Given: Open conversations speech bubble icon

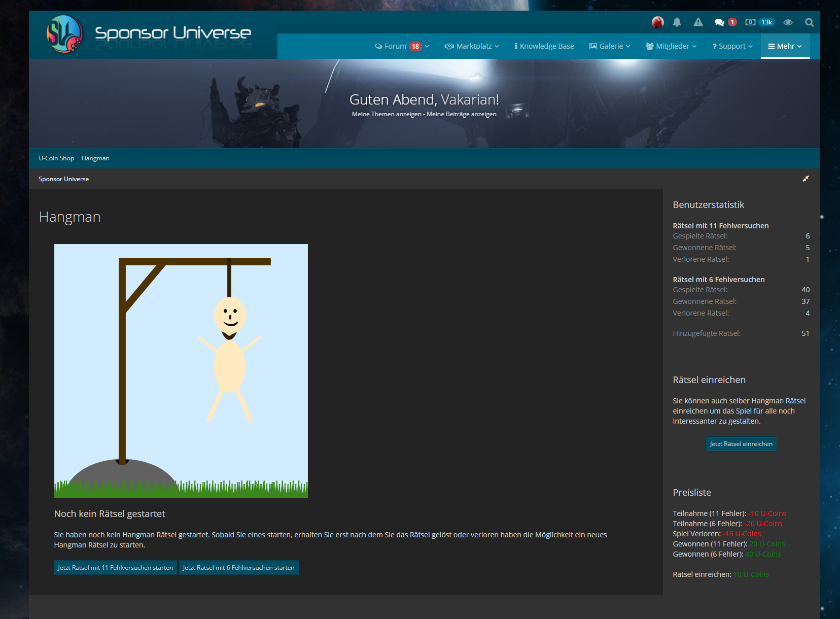Looking at the screenshot, I should (x=719, y=22).
